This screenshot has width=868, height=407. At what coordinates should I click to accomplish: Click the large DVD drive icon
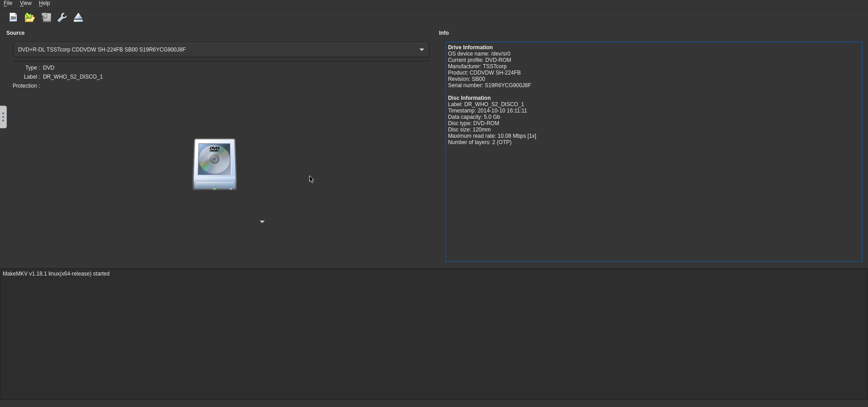tap(215, 164)
